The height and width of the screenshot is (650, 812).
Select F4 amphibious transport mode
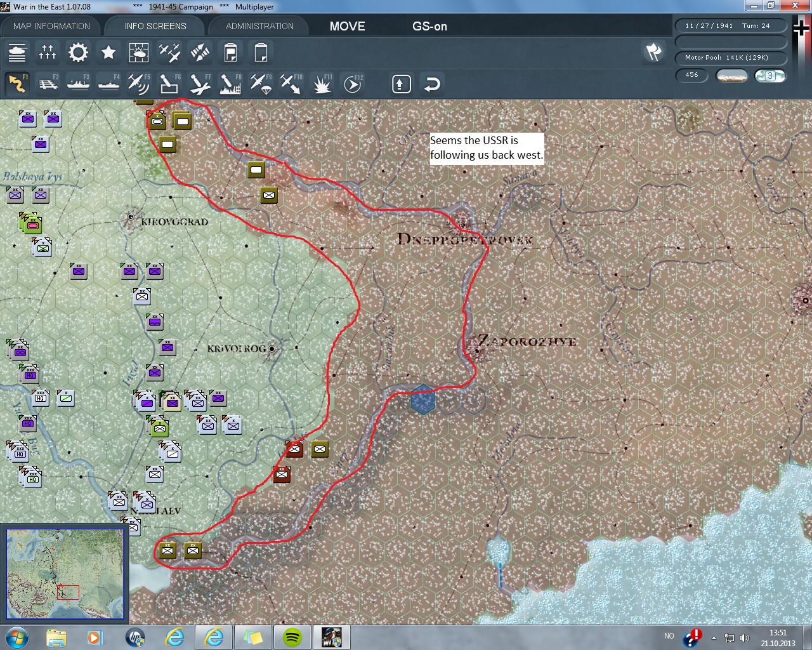[108, 84]
